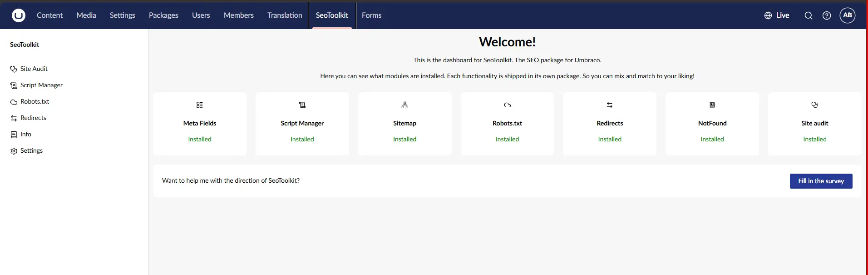Click the Umbraco logo icon

(x=19, y=15)
